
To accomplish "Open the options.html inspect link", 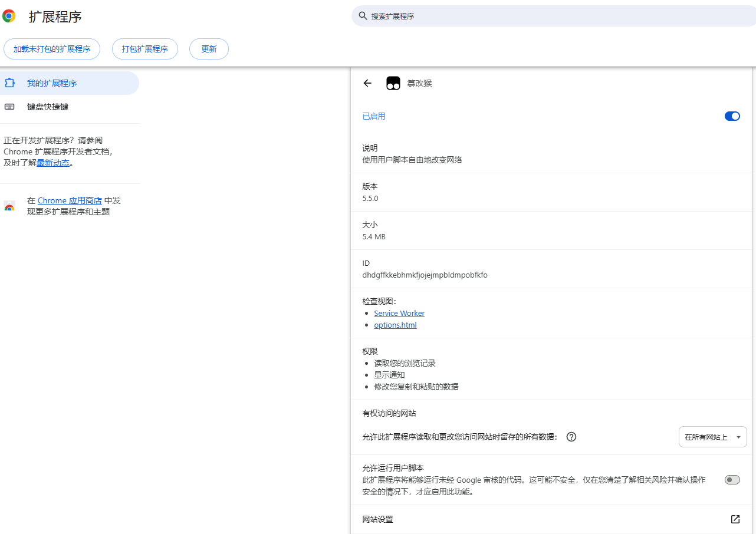I will click(x=395, y=325).
